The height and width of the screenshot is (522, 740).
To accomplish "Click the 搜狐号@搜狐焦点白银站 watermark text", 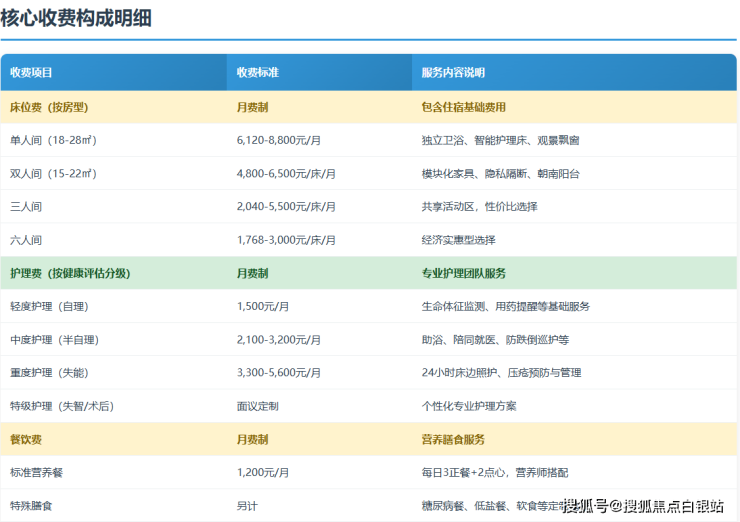I will click(643, 506).
